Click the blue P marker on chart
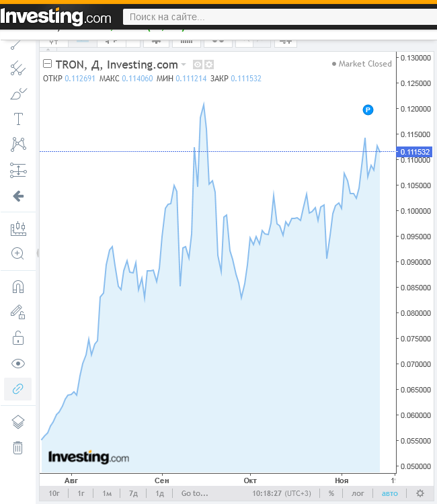This screenshot has height=504, width=437. pyautogui.click(x=368, y=110)
